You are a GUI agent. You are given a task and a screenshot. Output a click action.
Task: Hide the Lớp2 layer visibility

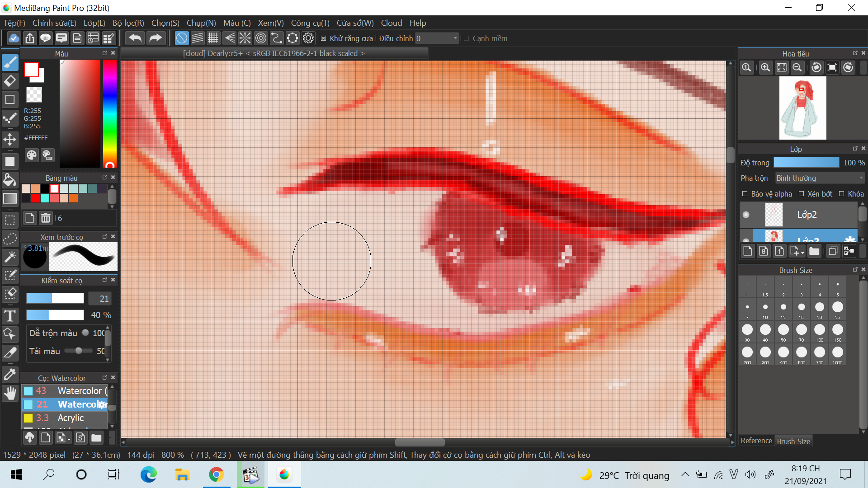click(x=746, y=215)
